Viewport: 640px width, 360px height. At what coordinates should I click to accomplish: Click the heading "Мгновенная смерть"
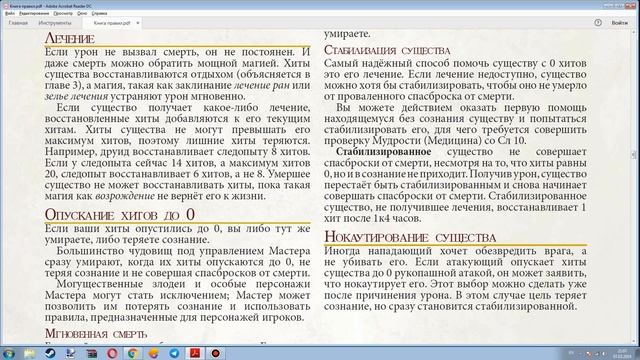click(x=96, y=334)
